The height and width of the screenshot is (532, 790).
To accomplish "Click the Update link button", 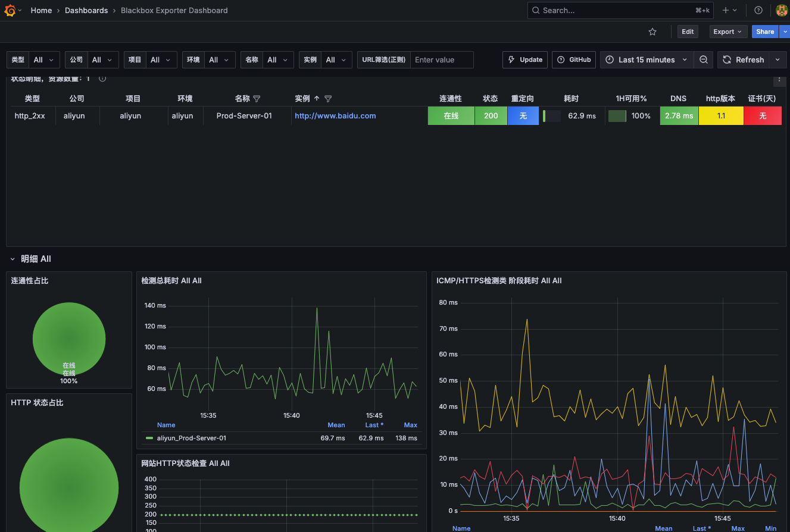I will pos(525,60).
